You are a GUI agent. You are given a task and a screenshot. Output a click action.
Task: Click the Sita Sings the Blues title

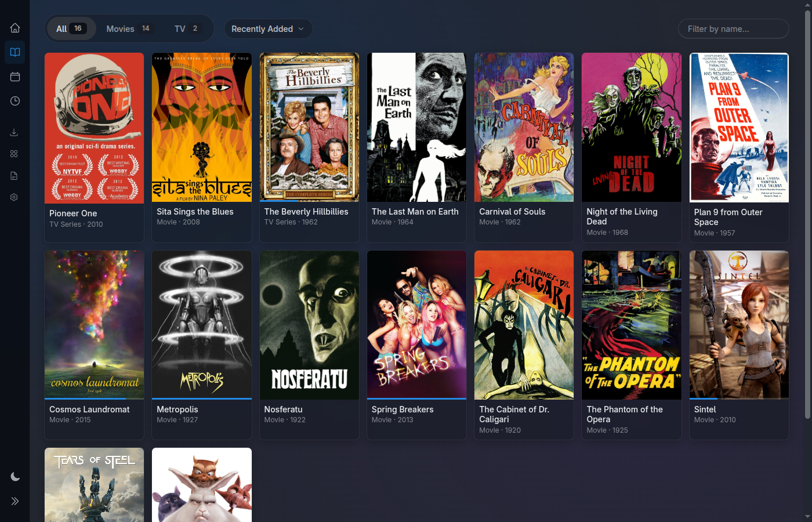pyautogui.click(x=195, y=212)
